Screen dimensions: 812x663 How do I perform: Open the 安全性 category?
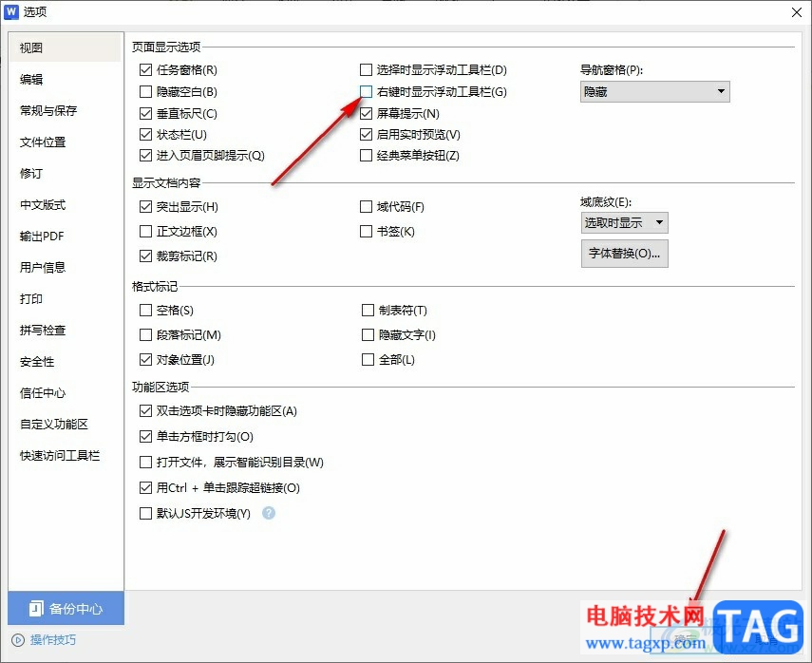tap(66, 362)
